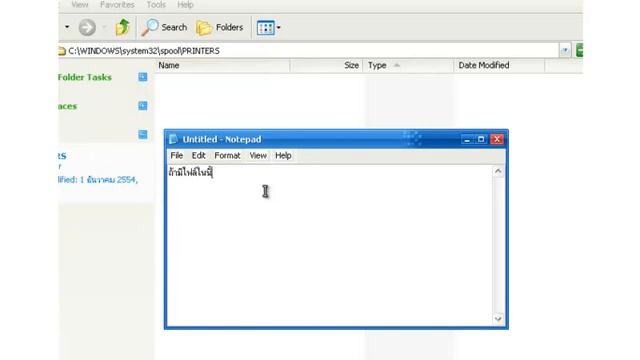Click the Thai text in Notepad
This screenshot has height=360, width=640.
[x=191, y=173]
